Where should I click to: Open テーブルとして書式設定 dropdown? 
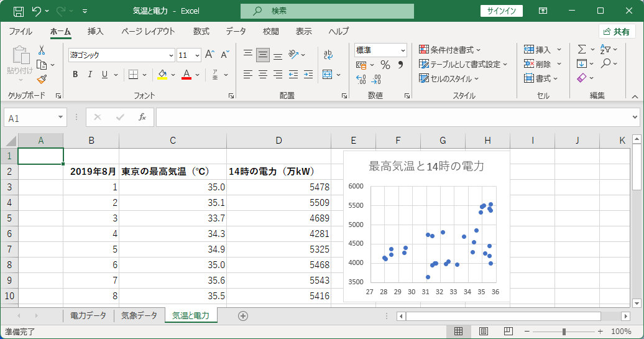(463, 64)
